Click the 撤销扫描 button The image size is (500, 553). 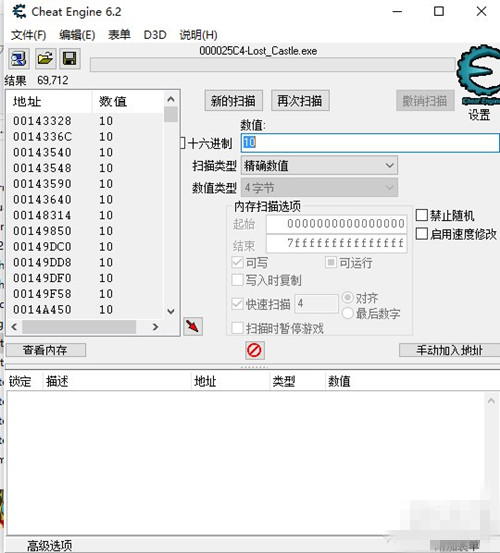click(425, 101)
